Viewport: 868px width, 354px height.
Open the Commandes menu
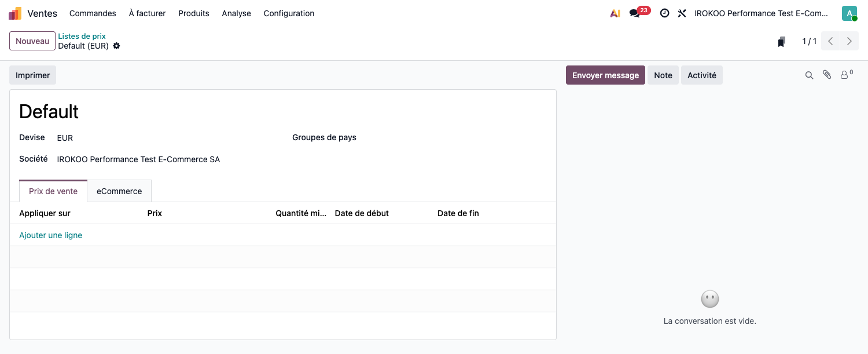pos(93,13)
